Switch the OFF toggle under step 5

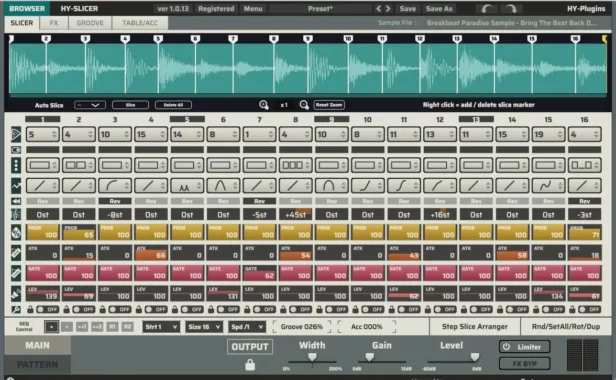192,309
